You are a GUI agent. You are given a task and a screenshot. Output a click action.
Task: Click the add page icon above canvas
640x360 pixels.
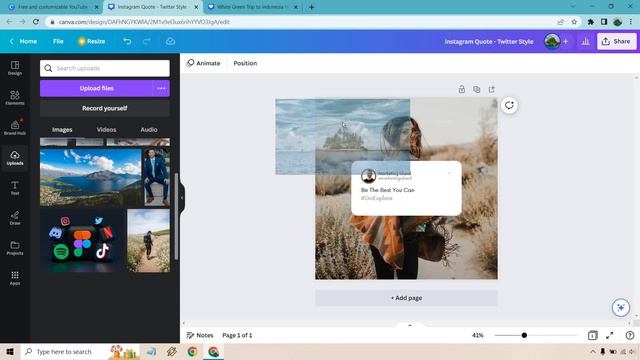click(x=491, y=89)
